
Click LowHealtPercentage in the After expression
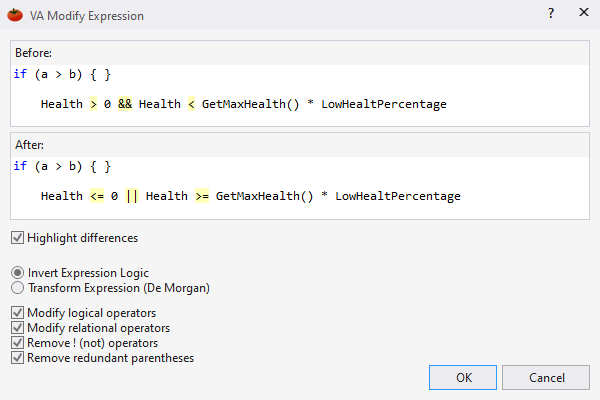point(397,196)
